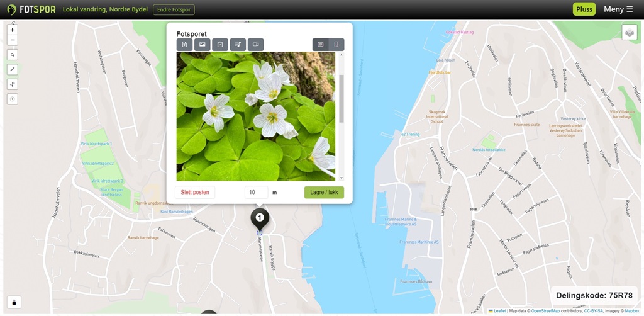Click Store Bergan idrettsplass map label
This screenshot has height=316, width=644.
tap(110, 191)
